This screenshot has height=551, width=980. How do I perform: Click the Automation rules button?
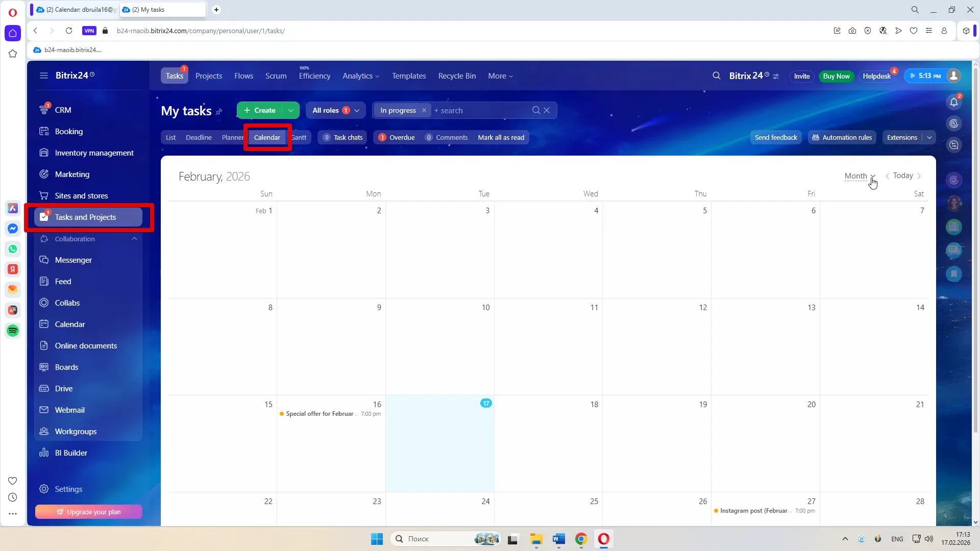(842, 138)
